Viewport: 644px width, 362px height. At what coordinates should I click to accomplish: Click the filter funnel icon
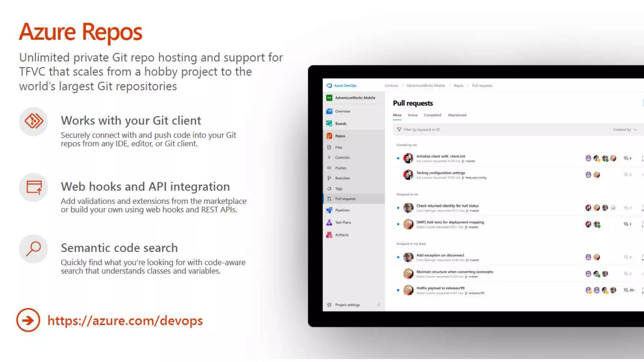point(399,129)
